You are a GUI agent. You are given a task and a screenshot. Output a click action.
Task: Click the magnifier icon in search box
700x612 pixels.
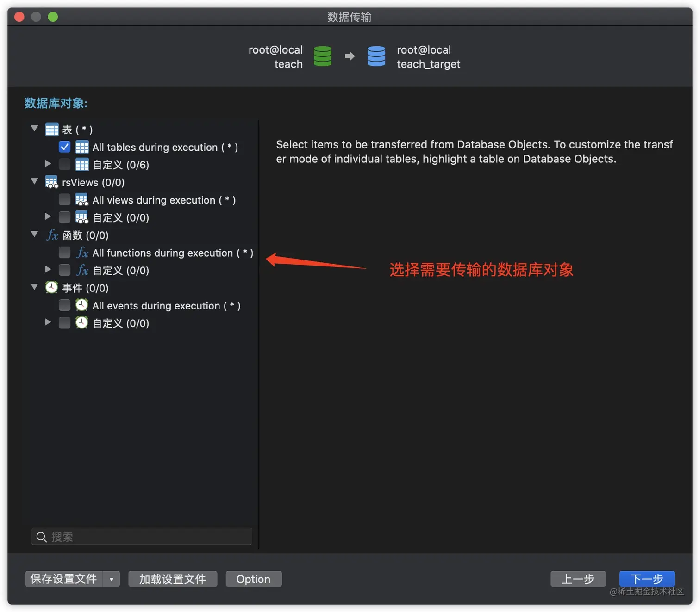pos(42,537)
